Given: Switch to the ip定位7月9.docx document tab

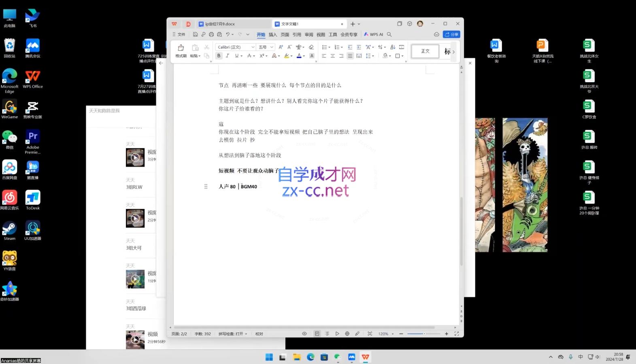Looking at the screenshot, I should (220, 24).
